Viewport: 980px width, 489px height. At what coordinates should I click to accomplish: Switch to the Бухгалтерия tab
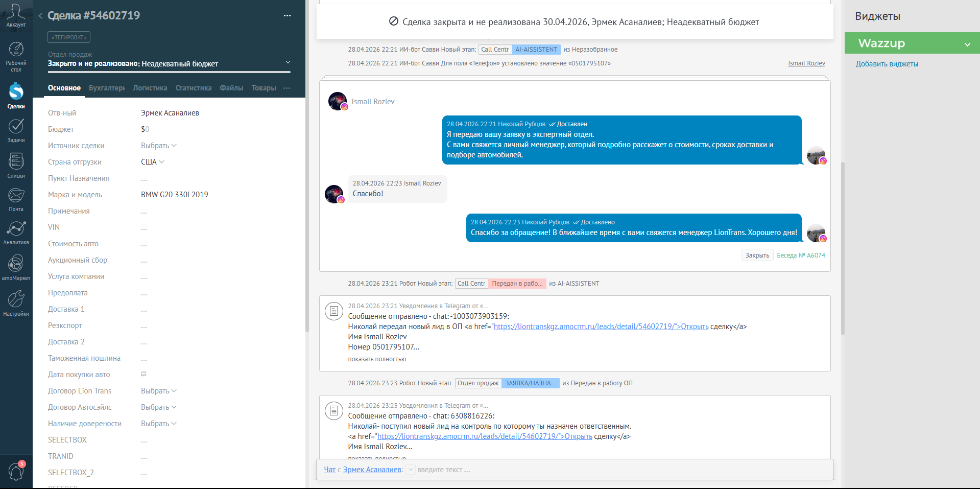[x=107, y=88]
